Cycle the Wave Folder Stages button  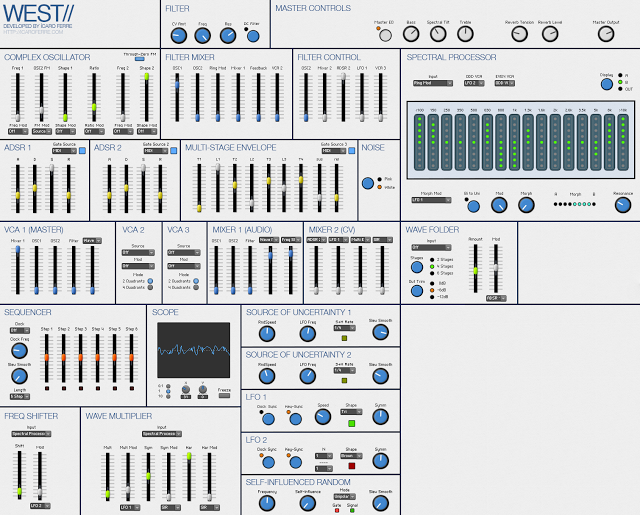pyautogui.click(x=416, y=267)
